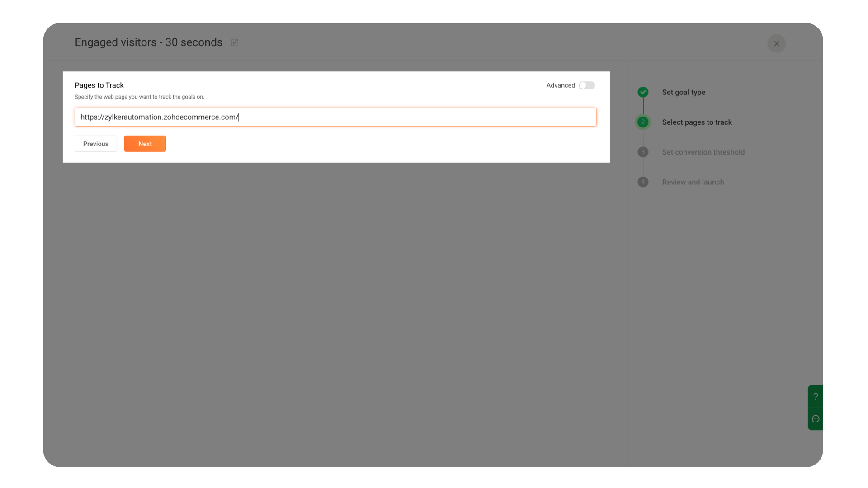Click the page tracking description text
The image size is (868, 488).
point(139,97)
